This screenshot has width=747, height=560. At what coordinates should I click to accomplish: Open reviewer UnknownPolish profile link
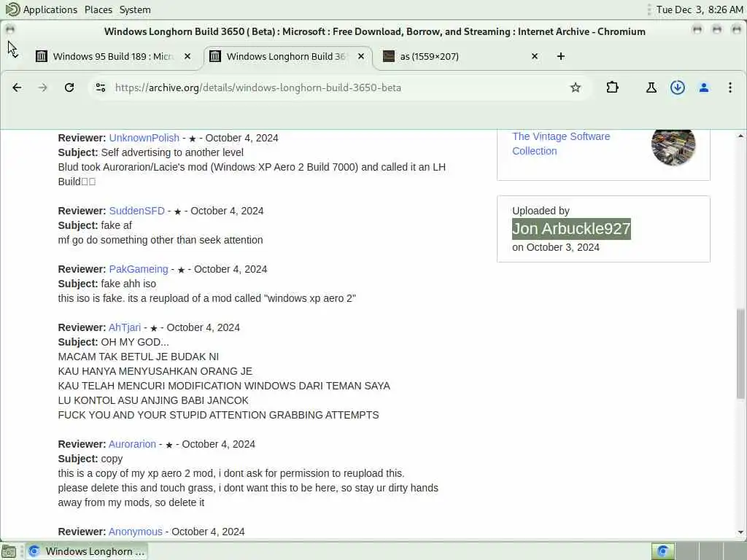tap(144, 138)
